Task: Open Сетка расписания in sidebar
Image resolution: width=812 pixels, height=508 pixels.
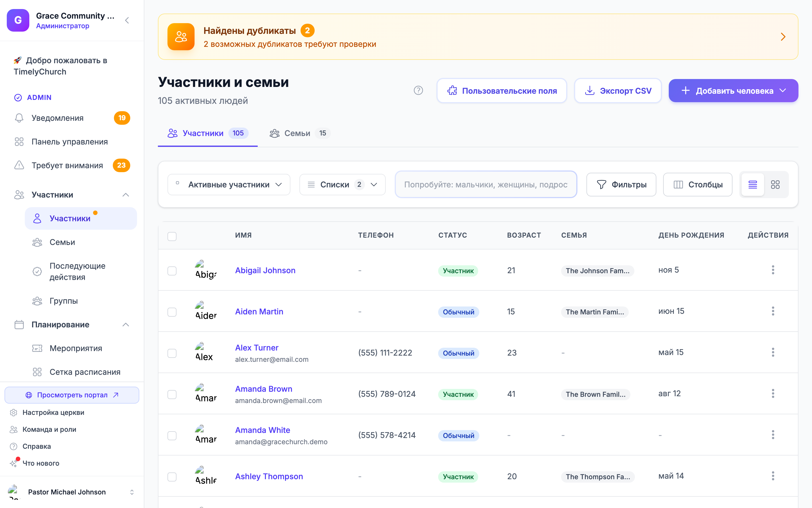Action: click(81, 372)
